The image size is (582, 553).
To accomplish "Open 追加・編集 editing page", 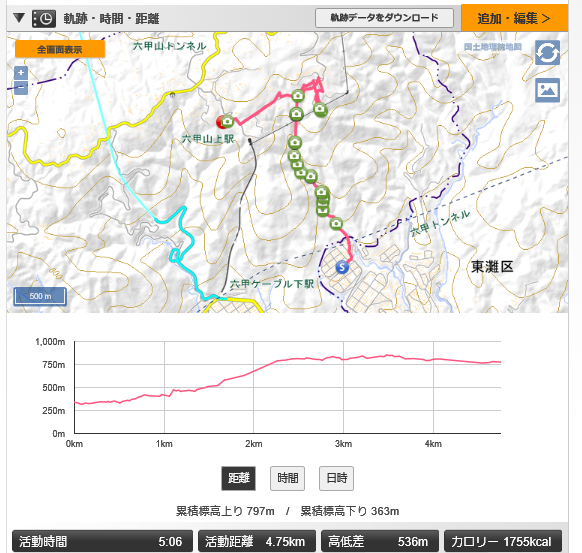I will point(514,18).
